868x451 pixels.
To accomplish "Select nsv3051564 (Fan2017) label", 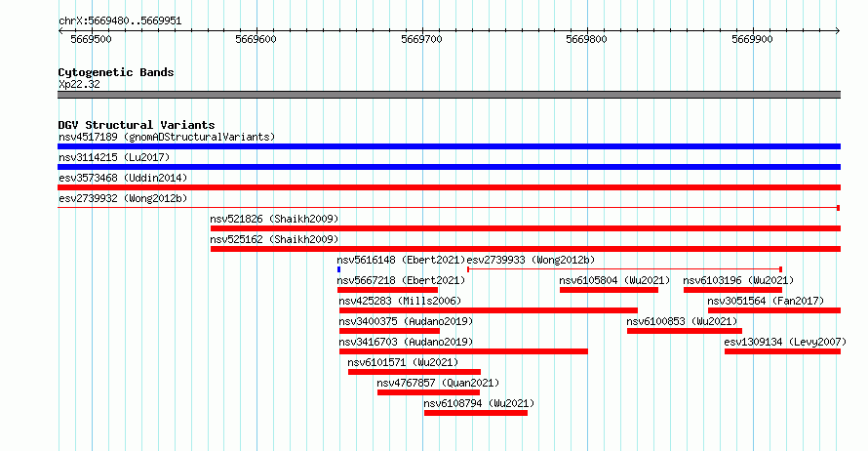I will click(x=767, y=301).
